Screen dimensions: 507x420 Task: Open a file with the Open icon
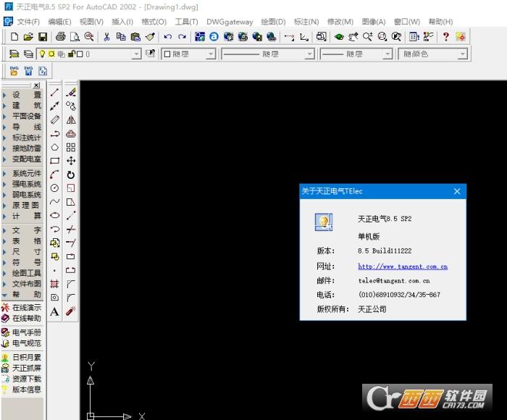click(28, 36)
